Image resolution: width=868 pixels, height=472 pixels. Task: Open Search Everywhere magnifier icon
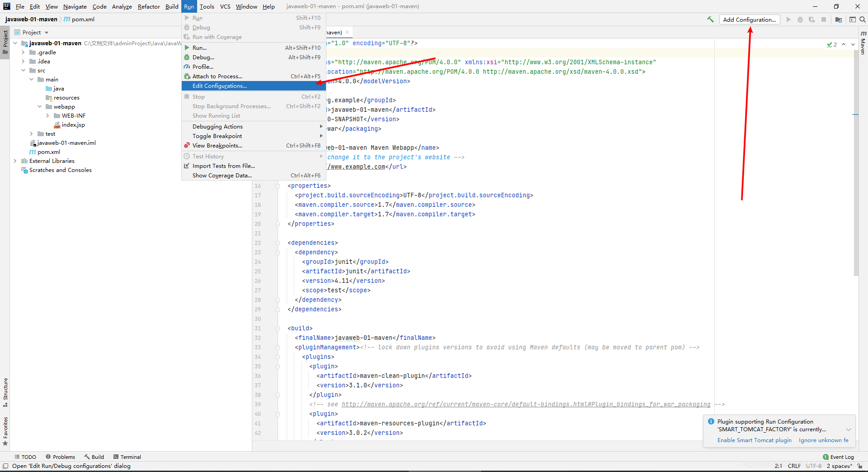pos(863,19)
